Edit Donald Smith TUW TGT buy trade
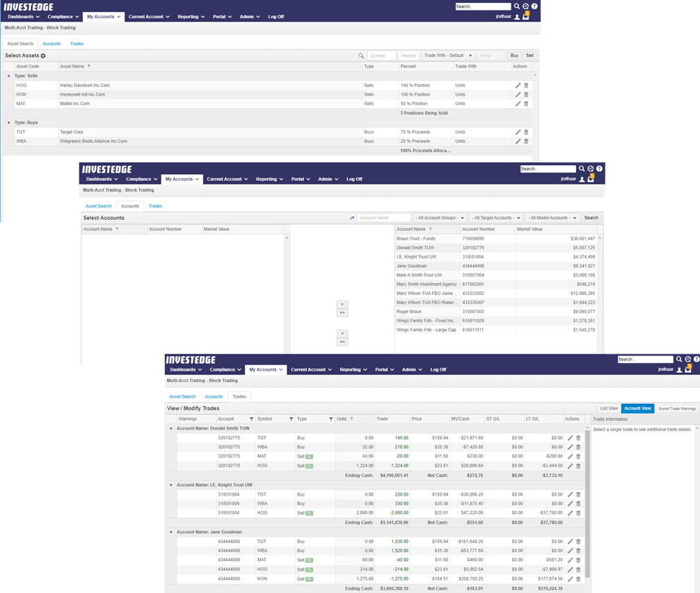Screen dimensions: 700x593 coord(570,438)
